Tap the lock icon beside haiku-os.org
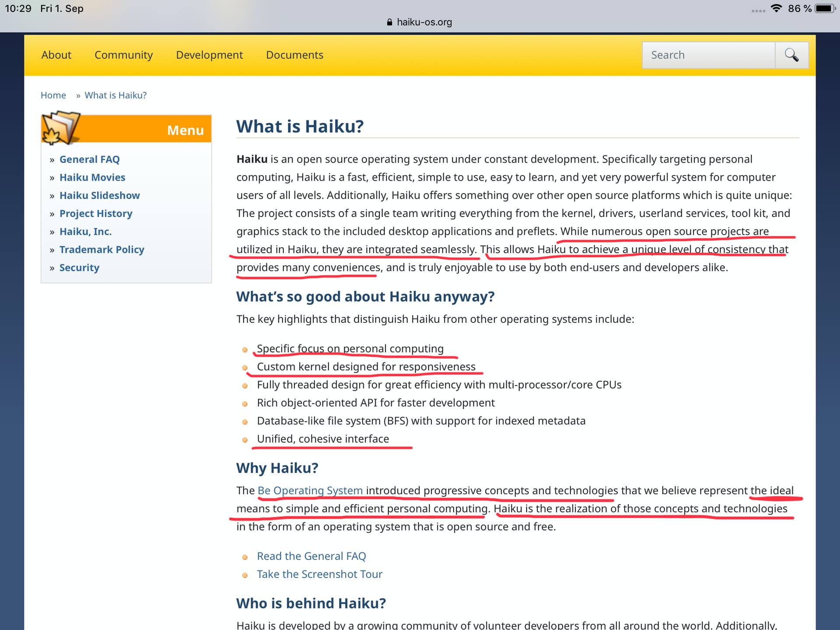 [389, 22]
